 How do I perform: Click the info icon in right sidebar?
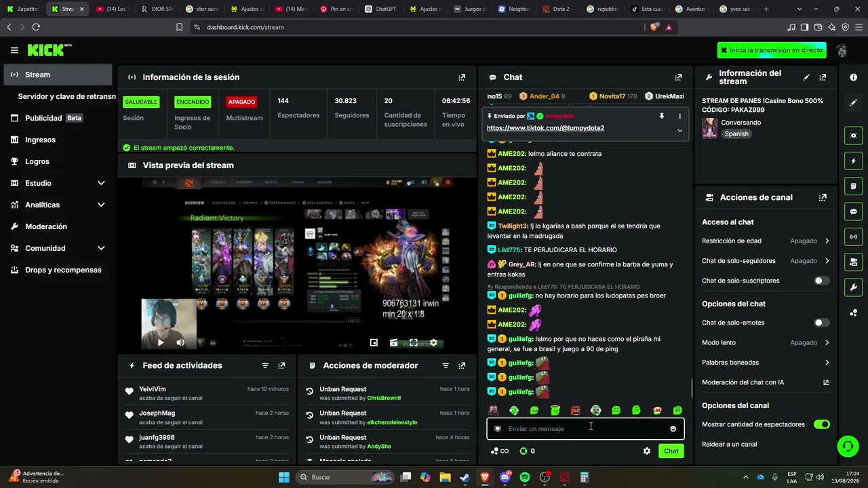853,77
